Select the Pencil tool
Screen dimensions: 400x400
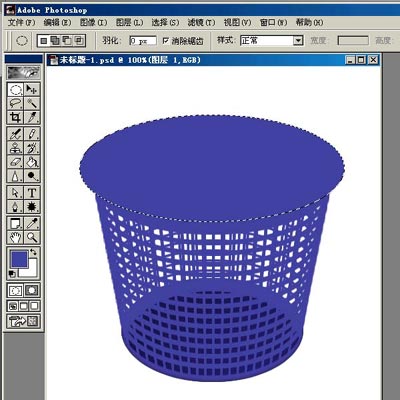(x=32, y=134)
